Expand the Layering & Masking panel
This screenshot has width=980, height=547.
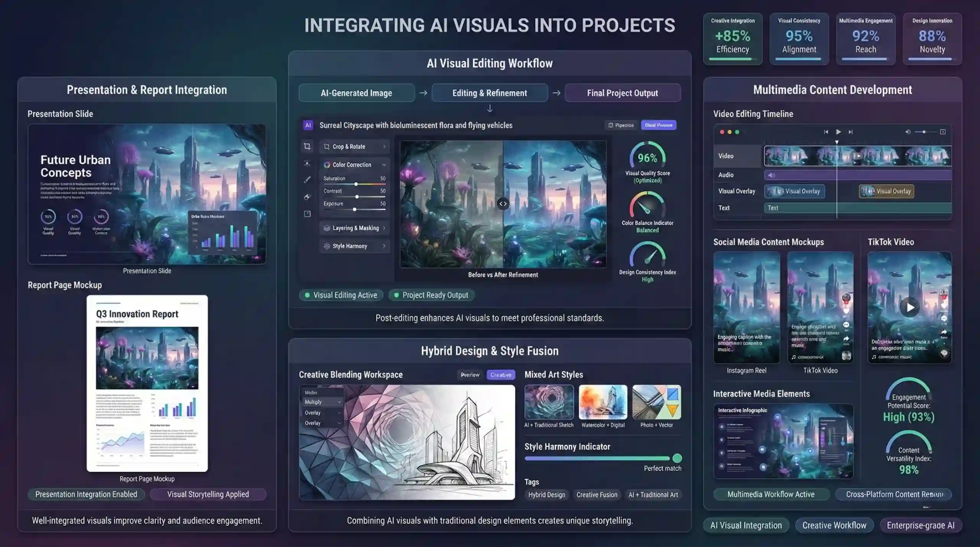(x=354, y=228)
